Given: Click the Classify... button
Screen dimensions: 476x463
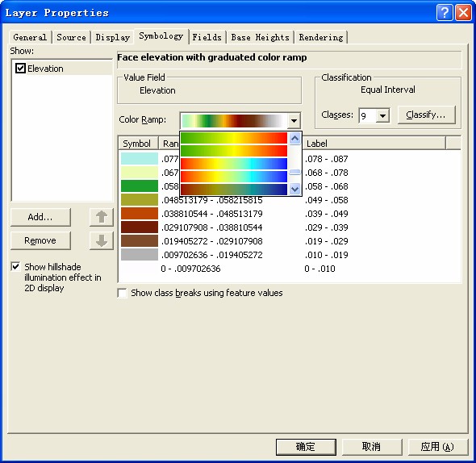Looking at the screenshot, I should (426, 115).
